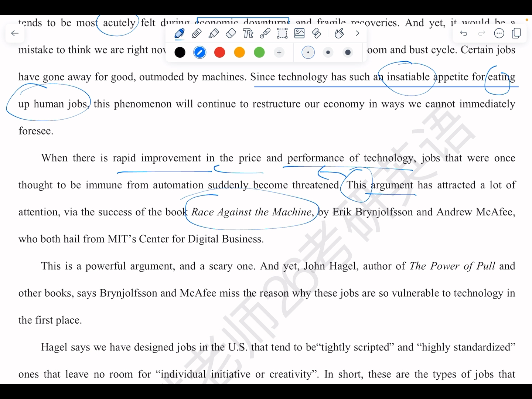The height and width of the screenshot is (399, 532).
Task: Tap the italic title "The Power of Pull"
Action: click(x=452, y=266)
